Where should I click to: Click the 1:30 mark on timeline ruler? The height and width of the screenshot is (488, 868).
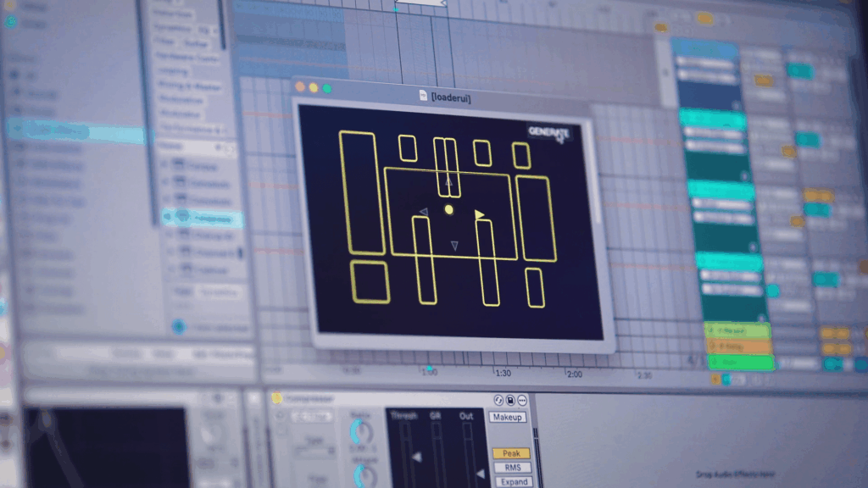point(503,373)
